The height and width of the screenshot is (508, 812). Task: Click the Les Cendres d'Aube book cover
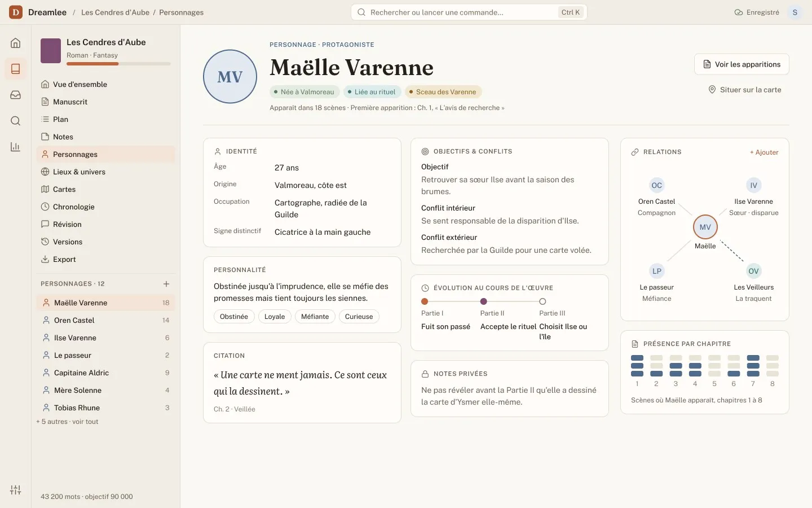click(51, 51)
